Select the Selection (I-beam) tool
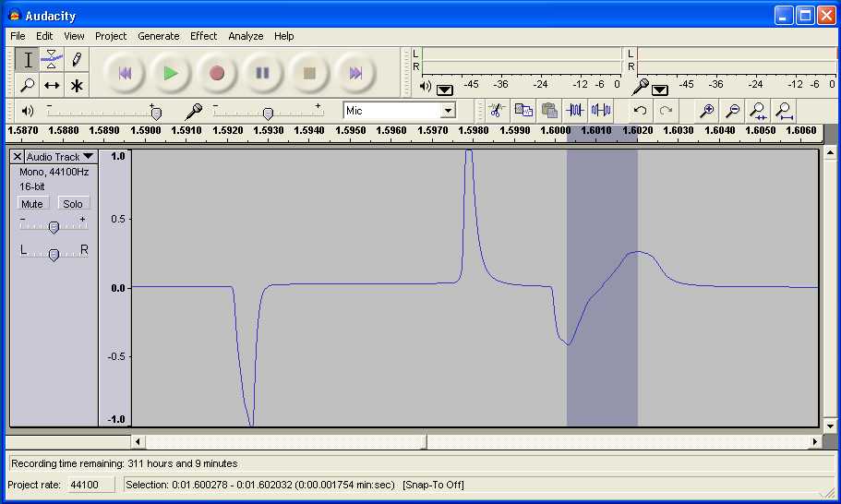The height and width of the screenshot is (504, 841). [28, 60]
